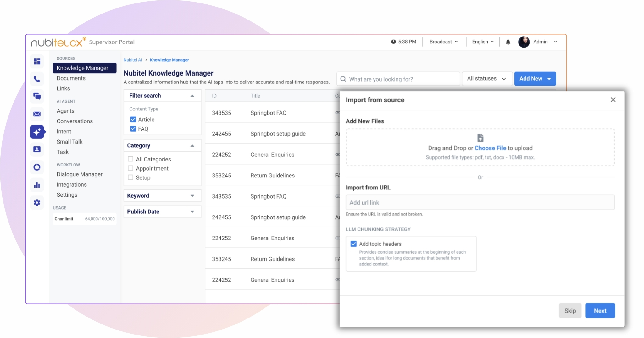Click the Choose File link
This screenshot has width=644, height=338.
coord(490,148)
